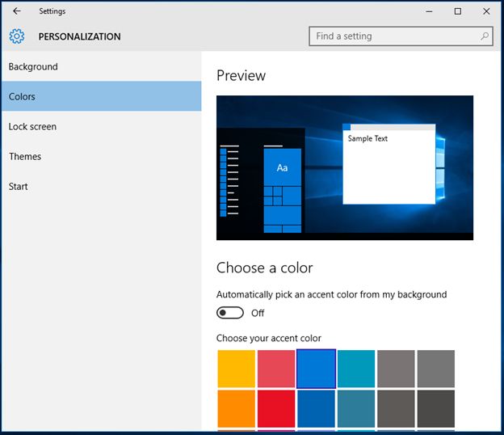This screenshot has width=504, height=435.
Task: Click the preview image's Sample Text window
Action: point(389,166)
